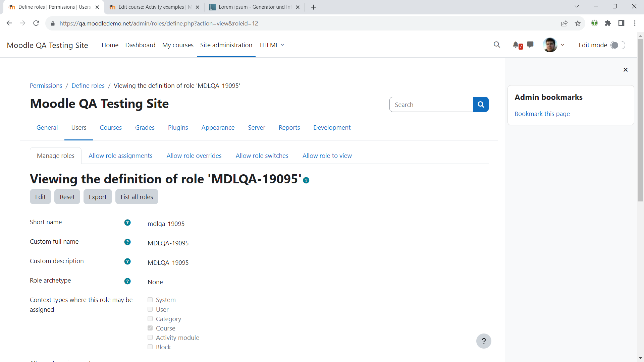Toggle the System context checkbox
644x362 pixels.
(150, 300)
